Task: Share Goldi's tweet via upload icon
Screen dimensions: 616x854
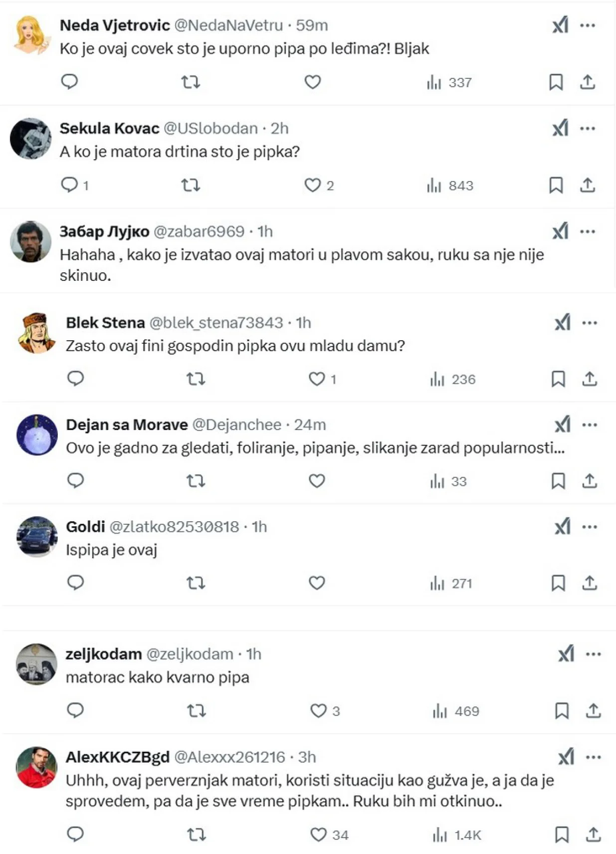Action: click(x=590, y=583)
